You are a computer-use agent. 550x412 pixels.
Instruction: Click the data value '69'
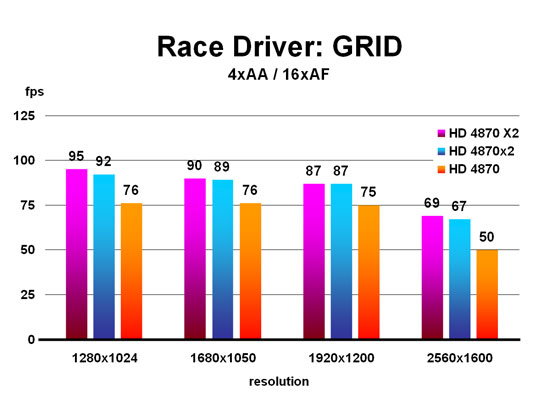(x=432, y=203)
